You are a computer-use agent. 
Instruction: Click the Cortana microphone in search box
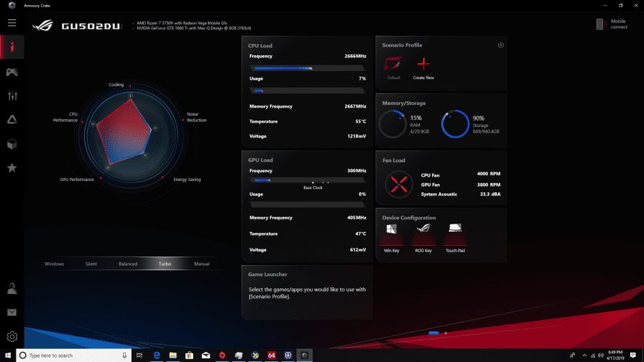pyautogui.click(x=125, y=356)
